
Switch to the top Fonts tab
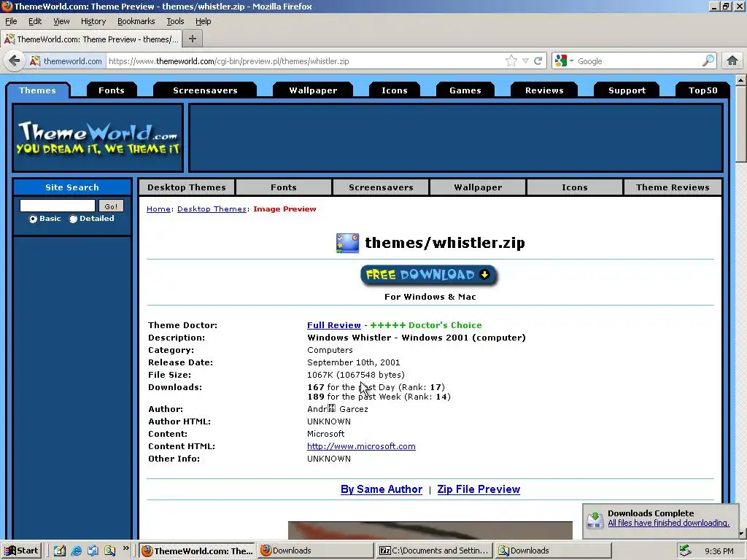tap(112, 90)
